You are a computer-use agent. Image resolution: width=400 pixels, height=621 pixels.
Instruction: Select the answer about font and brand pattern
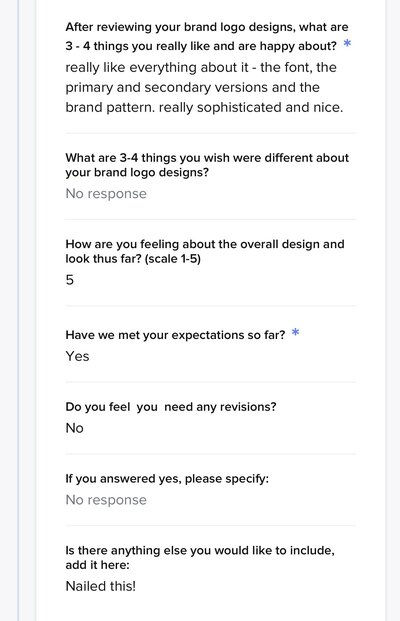(x=204, y=87)
